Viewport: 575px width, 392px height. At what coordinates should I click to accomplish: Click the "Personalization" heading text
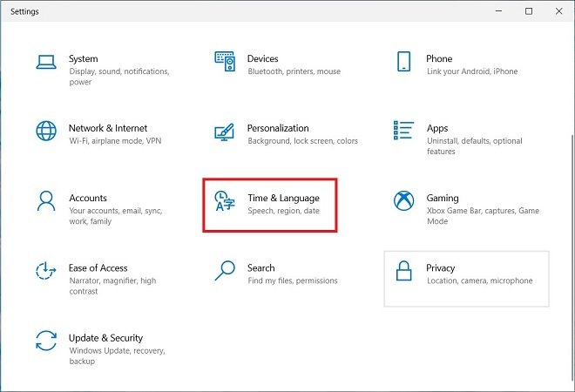click(x=278, y=128)
